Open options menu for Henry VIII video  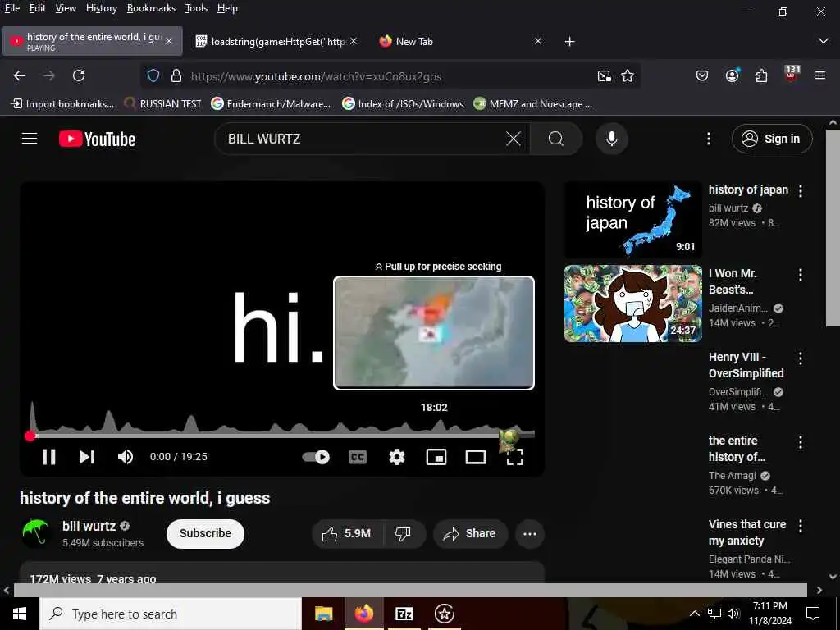pyautogui.click(x=801, y=358)
